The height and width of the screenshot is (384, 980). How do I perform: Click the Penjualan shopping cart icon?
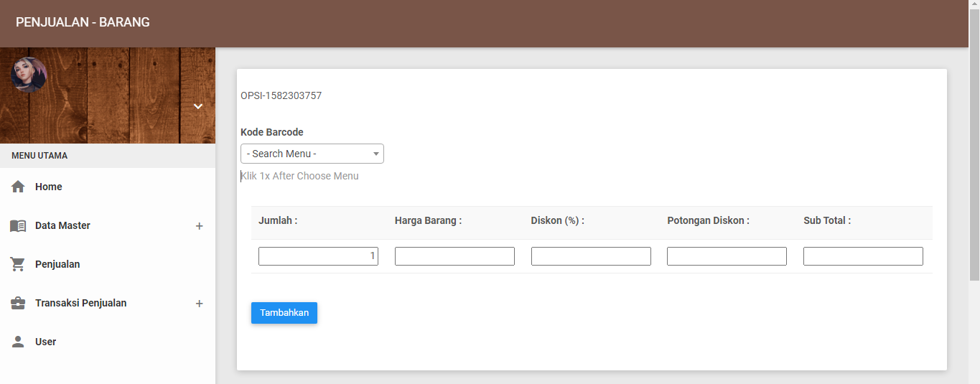pos(18,264)
